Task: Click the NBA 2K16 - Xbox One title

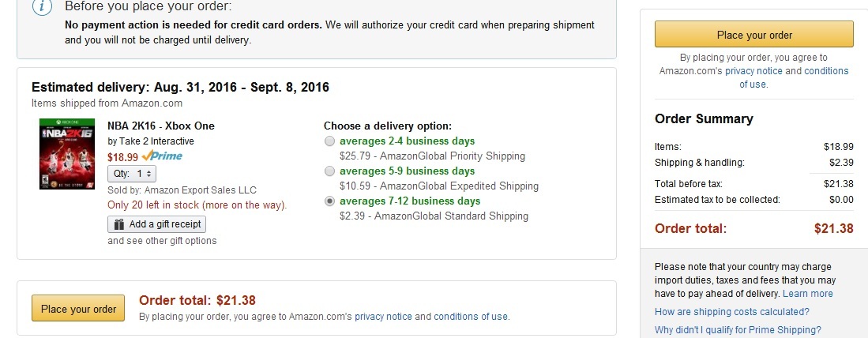Action: point(161,126)
